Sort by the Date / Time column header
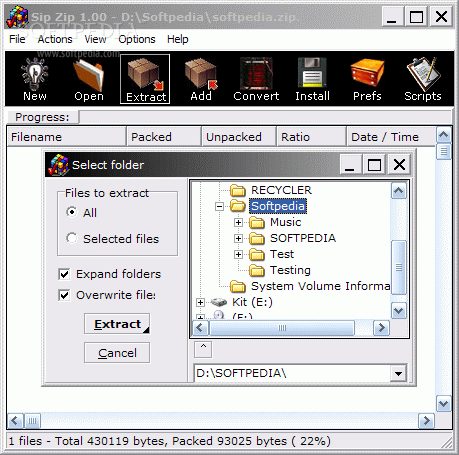The image size is (459, 455). point(391,137)
